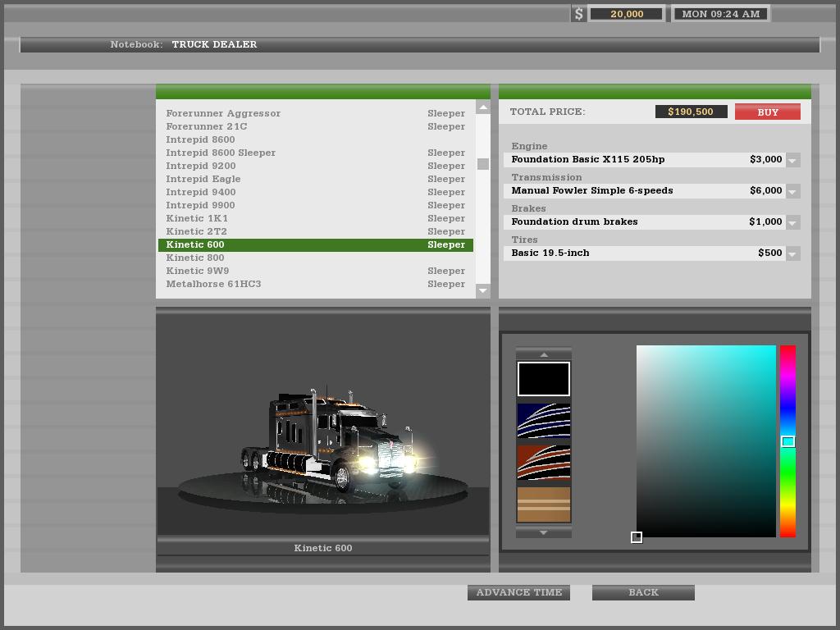This screenshot has height=630, width=840.
Task: Expand the Transmission options dropdown
Action: 792,191
